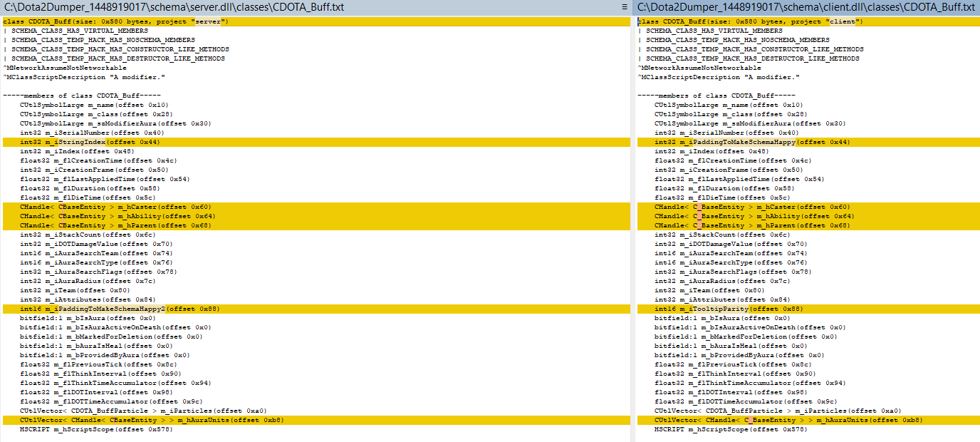
Task: Click SCHEMA_CLASS_TEMP_HACK_HAS_NOSCHEMA_MEMBERS in server.dll pane
Action: click(x=103, y=40)
